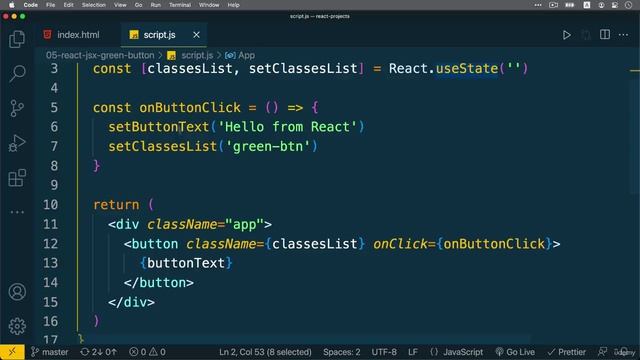Place cursor on line number 5
Viewport: 640px width, 360px height.
54,108
